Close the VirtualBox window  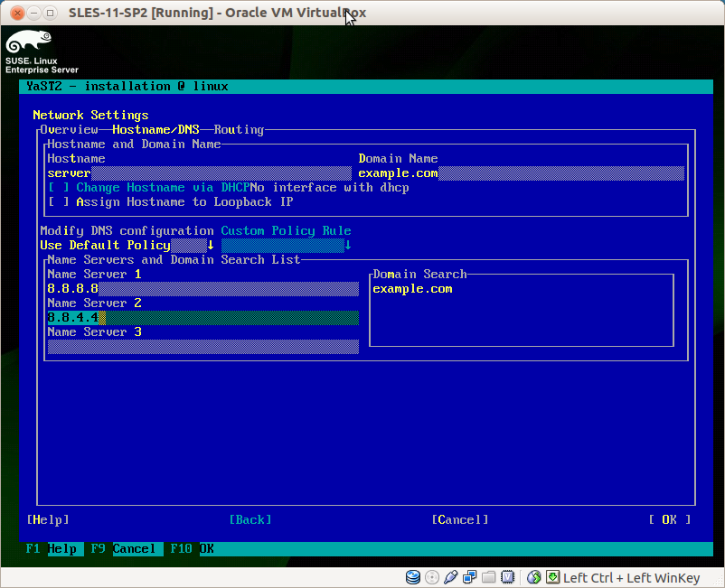click(x=17, y=13)
